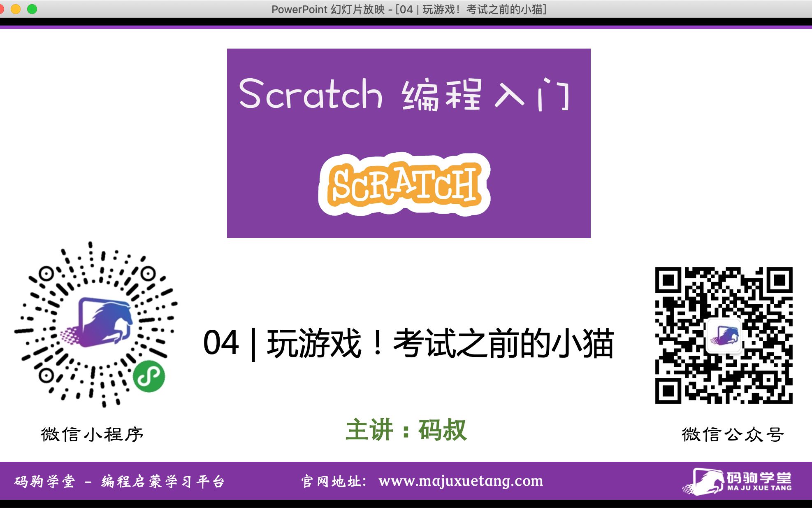Click the yellow minimize window button
Screen dimensions: 812x508
click(x=16, y=9)
